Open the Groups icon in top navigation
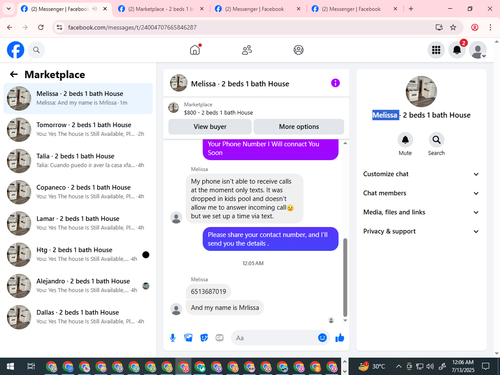 click(298, 50)
